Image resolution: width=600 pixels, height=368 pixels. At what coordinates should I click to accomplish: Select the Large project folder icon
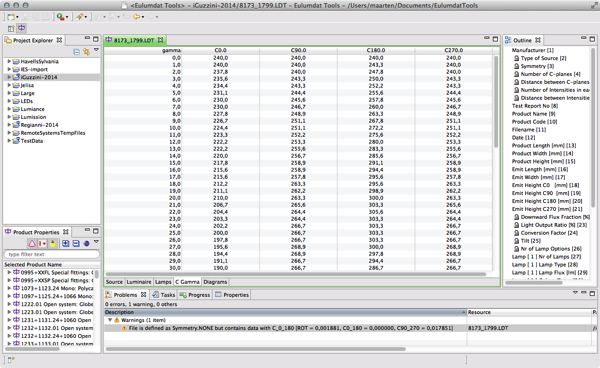click(16, 93)
